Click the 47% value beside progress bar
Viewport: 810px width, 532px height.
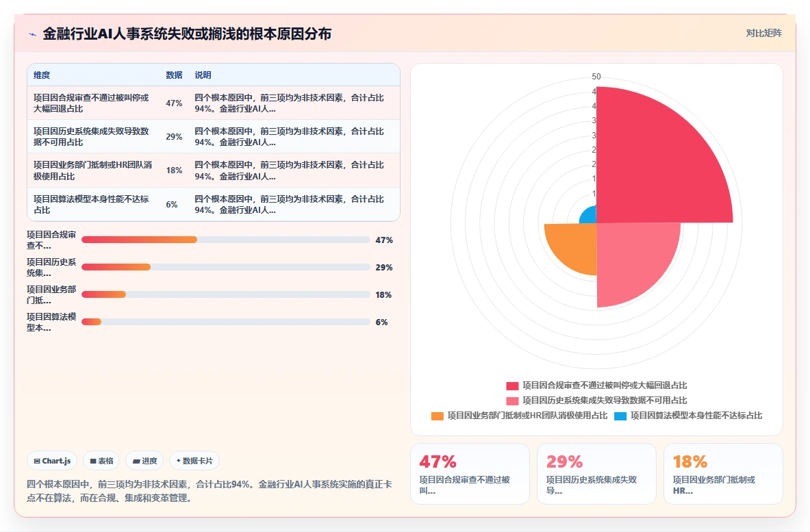[x=384, y=240]
